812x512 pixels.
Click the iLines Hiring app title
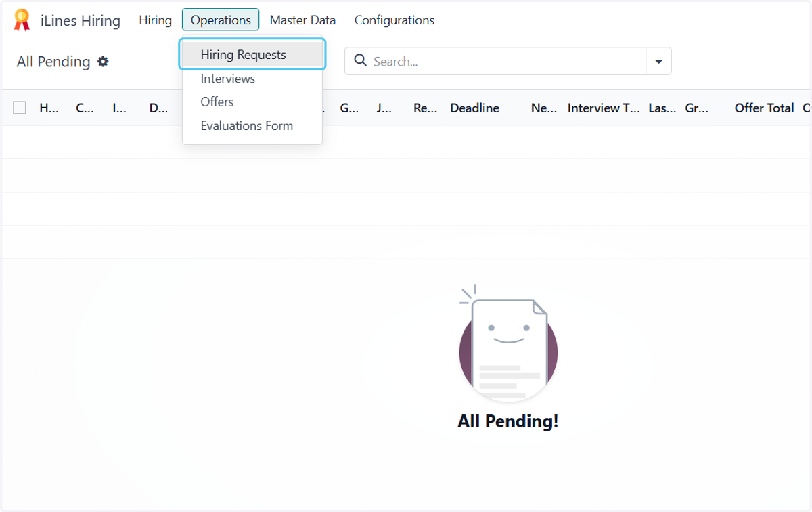[81, 21]
